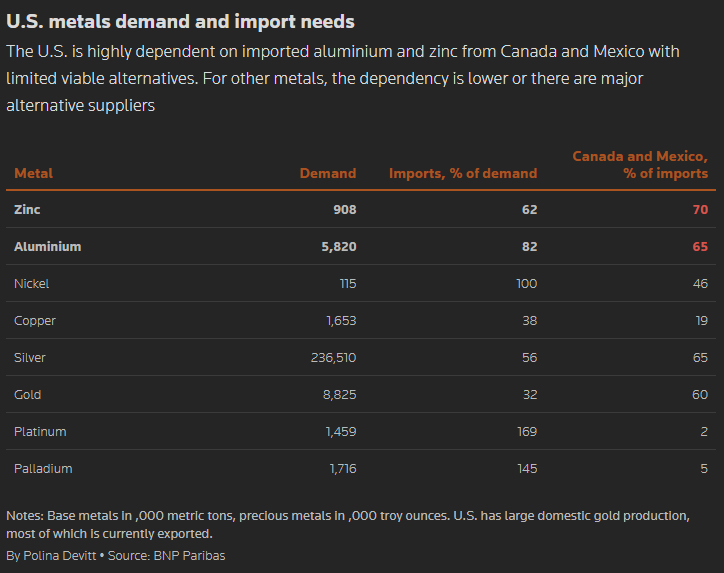The height and width of the screenshot is (573, 724).
Task: Click the chart title "U.S. metals demand and import needs"
Action: (x=180, y=21)
